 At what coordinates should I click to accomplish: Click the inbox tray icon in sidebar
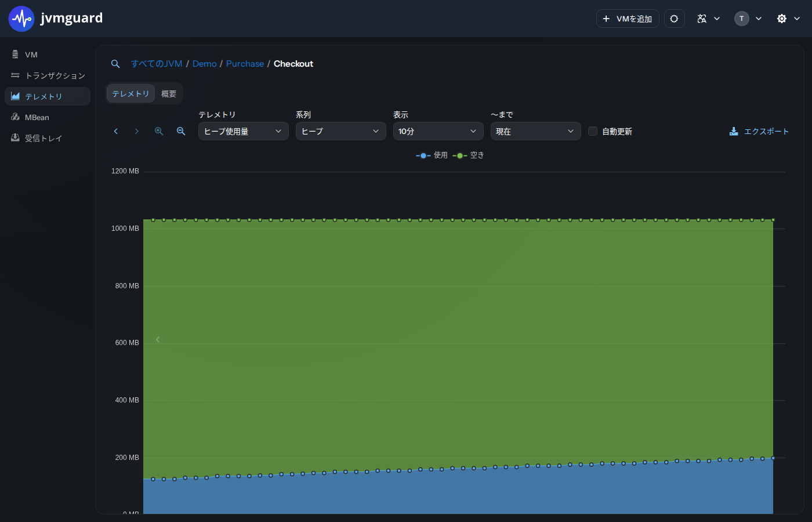click(15, 138)
